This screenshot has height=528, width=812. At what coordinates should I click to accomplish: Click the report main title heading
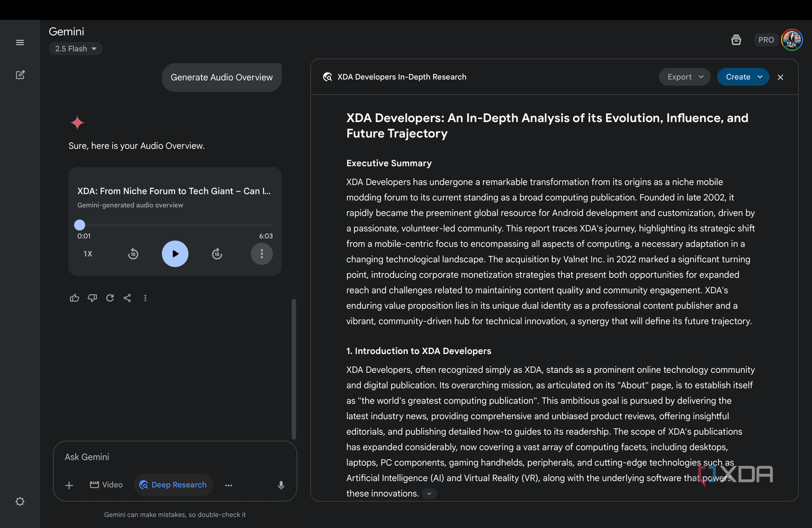click(x=547, y=126)
